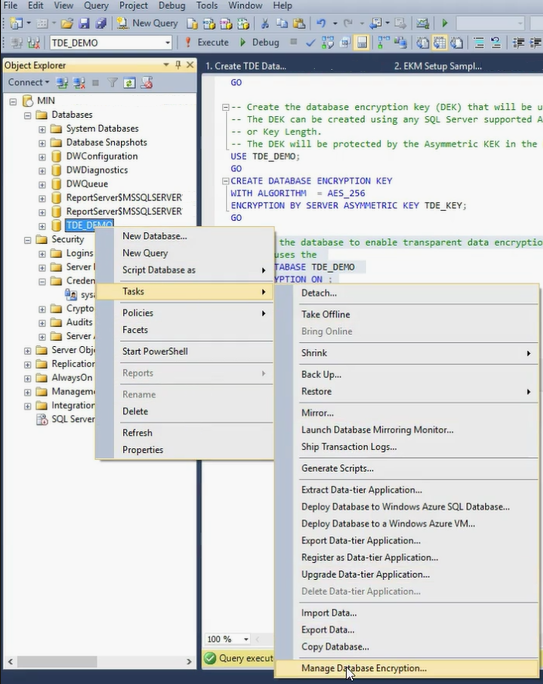Open the File menu
Screen dimensions: 543x684
[x=10, y=6]
